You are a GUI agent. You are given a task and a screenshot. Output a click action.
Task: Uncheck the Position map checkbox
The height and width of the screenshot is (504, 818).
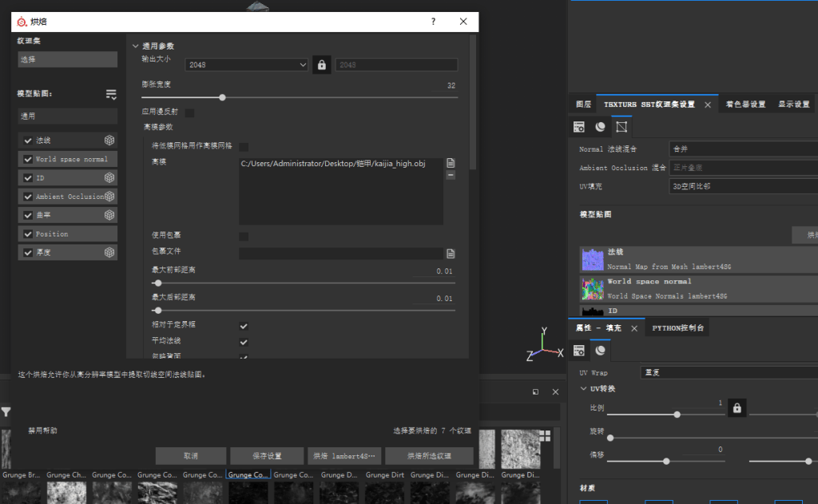point(28,234)
